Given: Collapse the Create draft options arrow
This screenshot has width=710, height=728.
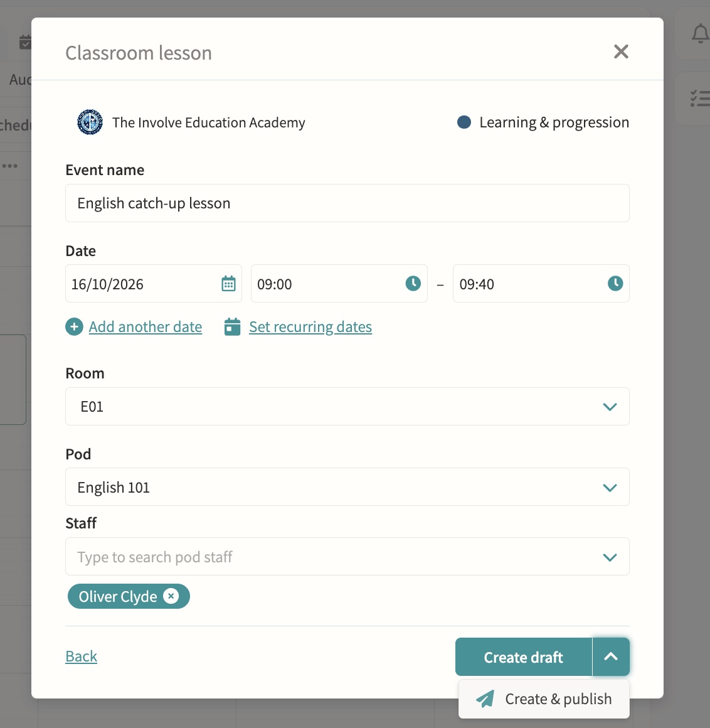Looking at the screenshot, I should pos(611,656).
